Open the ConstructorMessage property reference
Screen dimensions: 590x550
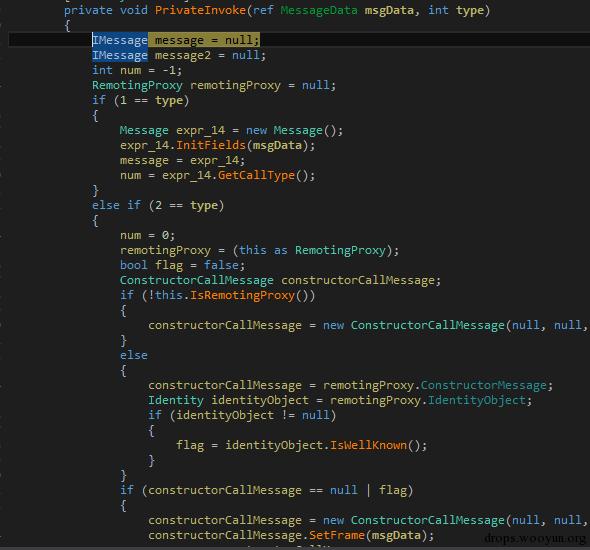484,385
